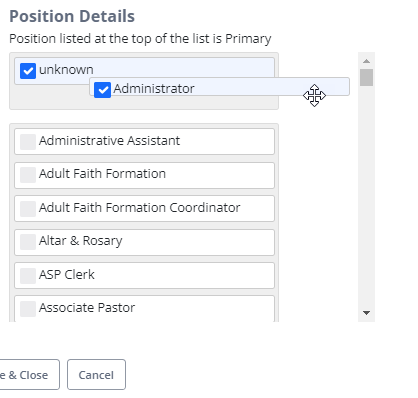Uncheck the Administrator position checkbox
This screenshot has height=398, width=418.
click(x=102, y=90)
